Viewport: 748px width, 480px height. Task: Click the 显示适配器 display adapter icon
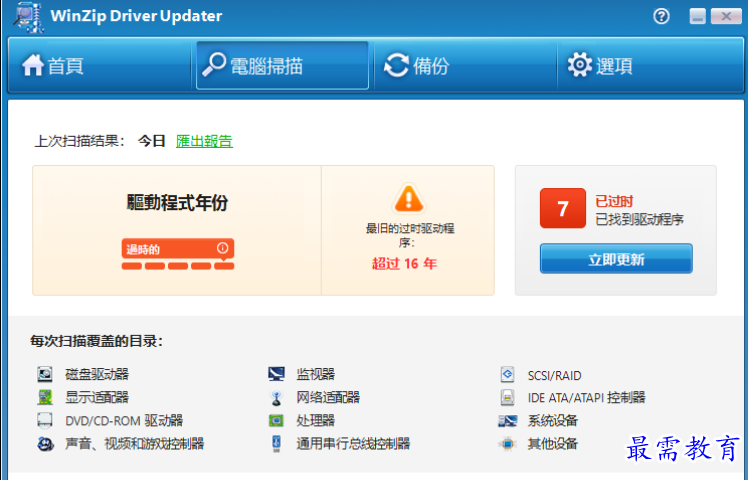[45, 397]
